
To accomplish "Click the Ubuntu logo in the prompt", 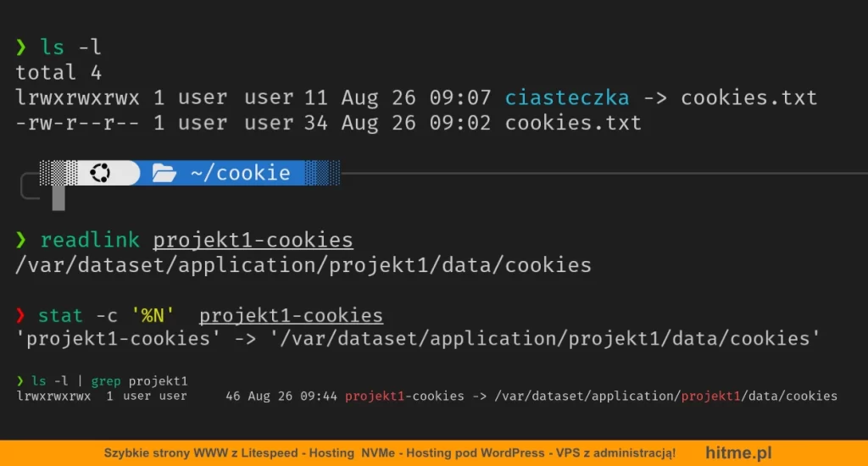I will [x=101, y=174].
